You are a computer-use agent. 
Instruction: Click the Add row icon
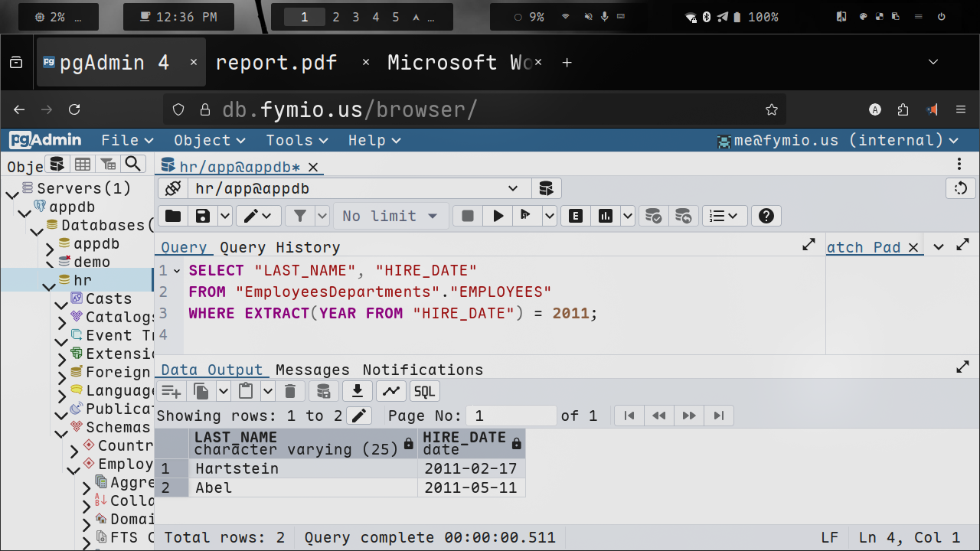click(x=171, y=392)
